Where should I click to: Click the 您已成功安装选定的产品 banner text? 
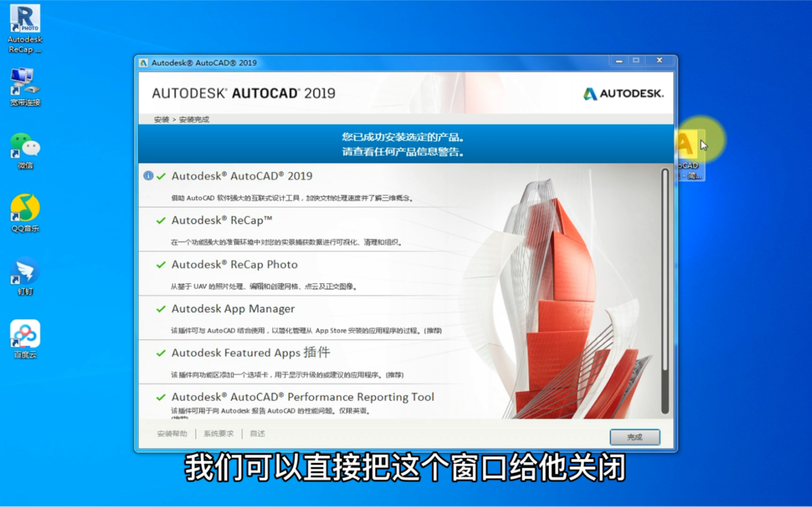click(403, 137)
